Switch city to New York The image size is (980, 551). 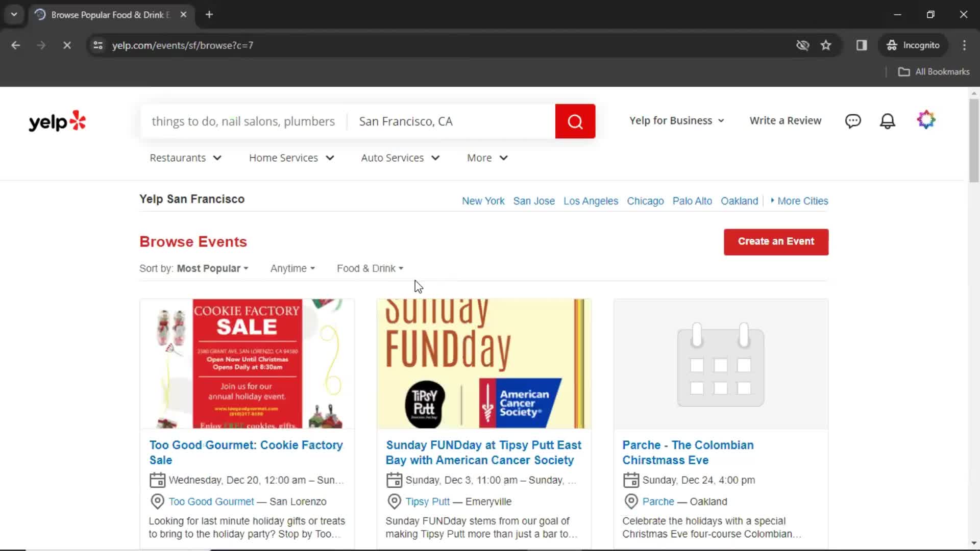pos(483,201)
